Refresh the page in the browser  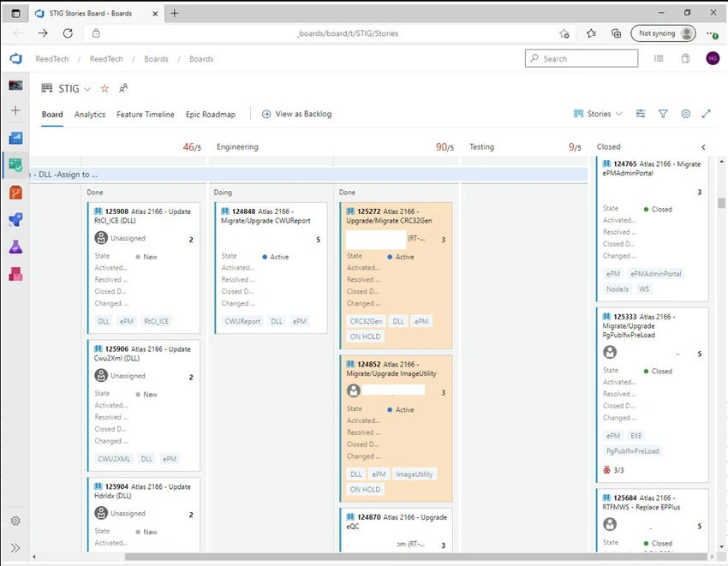click(68, 33)
